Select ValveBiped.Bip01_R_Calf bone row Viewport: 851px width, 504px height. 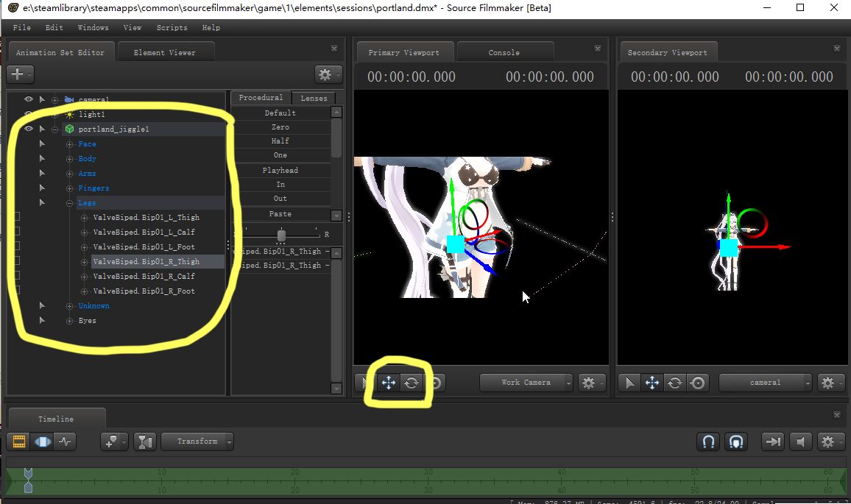click(x=144, y=276)
